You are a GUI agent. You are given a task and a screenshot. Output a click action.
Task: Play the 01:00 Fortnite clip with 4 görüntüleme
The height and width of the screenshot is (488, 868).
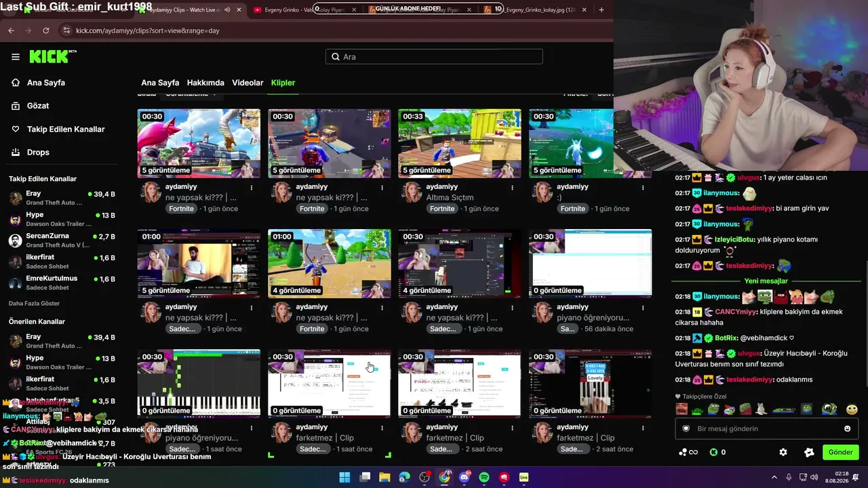coord(329,264)
